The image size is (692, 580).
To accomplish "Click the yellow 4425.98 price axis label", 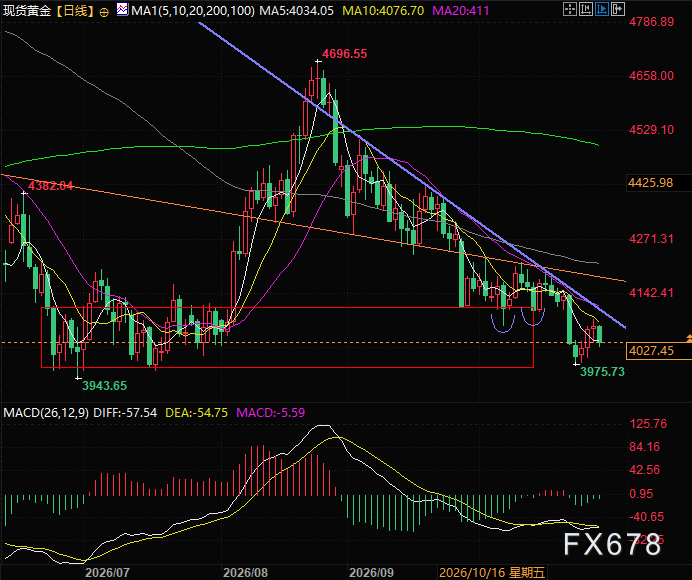I will click(x=651, y=183).
